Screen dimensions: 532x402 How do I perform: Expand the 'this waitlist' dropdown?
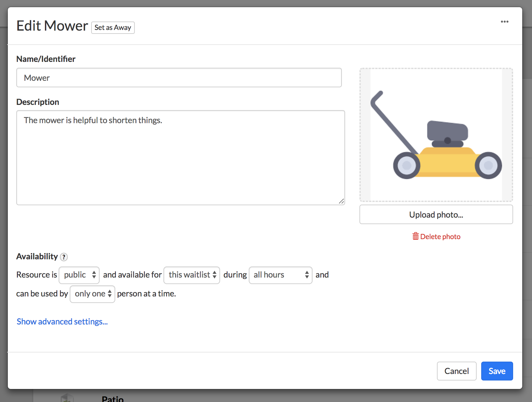point(192,275)
